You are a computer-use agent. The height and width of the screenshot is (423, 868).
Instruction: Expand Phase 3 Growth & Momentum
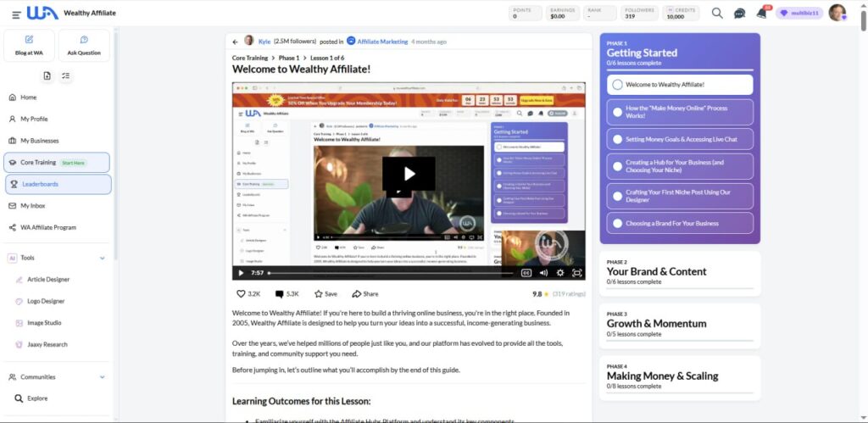pos(680,326)
